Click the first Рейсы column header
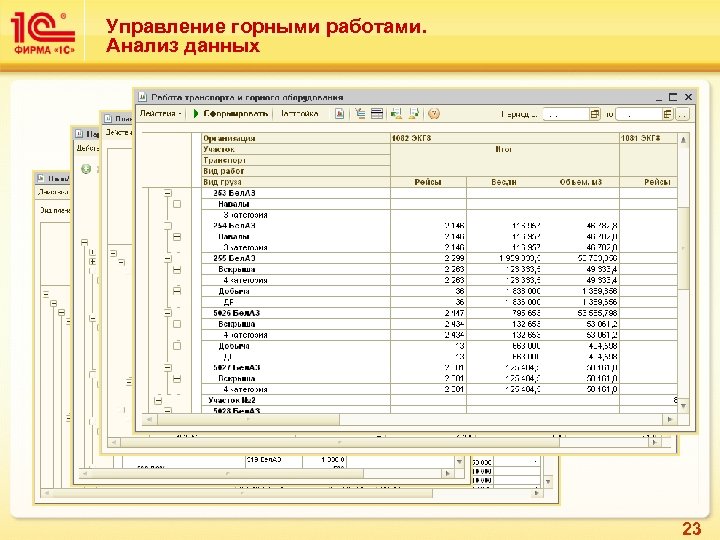Image resolution: width=720 pixels, height=540 pixels. tap(428, 182)
